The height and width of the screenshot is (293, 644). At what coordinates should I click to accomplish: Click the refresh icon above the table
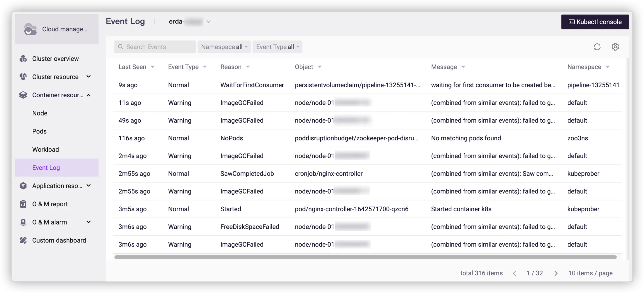597,47
